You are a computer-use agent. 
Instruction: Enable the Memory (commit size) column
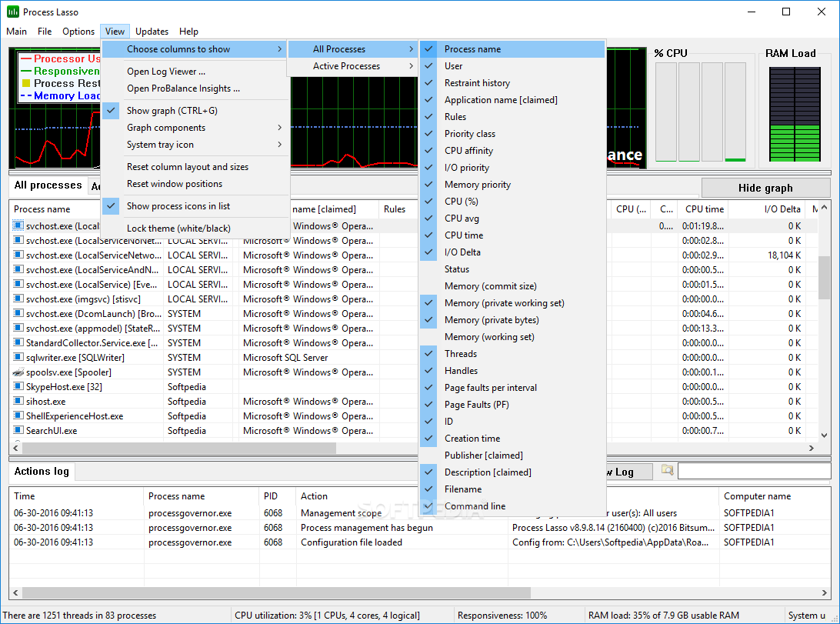[512, 286]
